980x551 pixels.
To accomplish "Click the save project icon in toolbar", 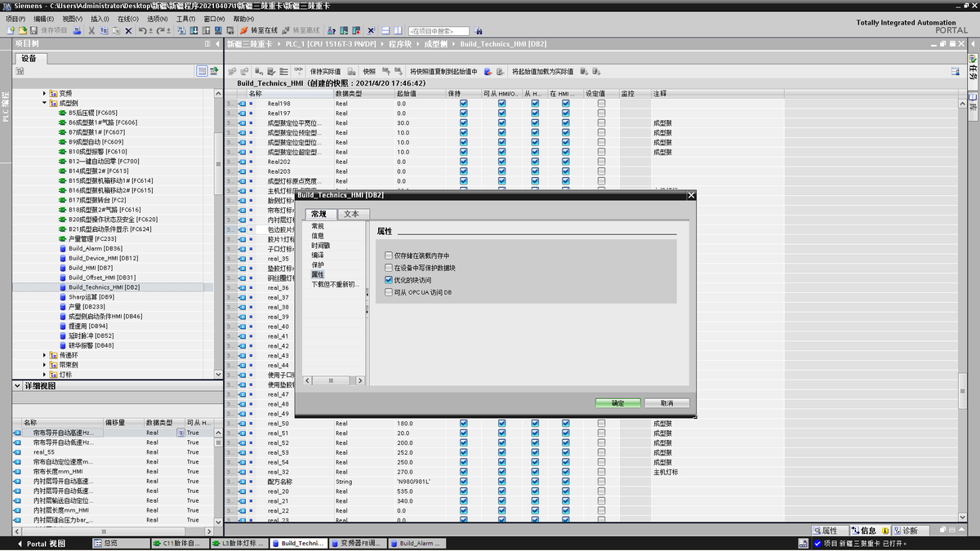I will [x=34, y=30].
